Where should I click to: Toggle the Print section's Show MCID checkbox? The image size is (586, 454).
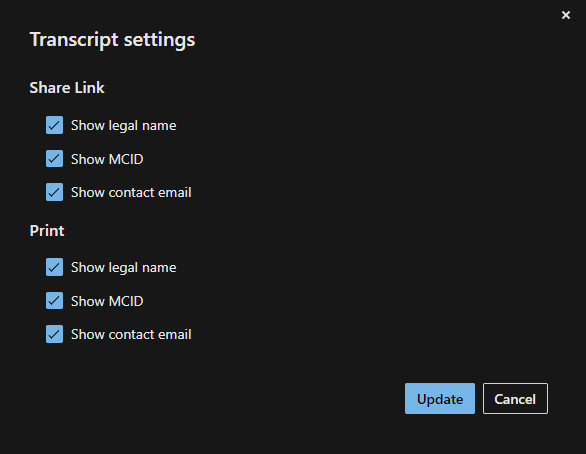(x=54, y=300)
